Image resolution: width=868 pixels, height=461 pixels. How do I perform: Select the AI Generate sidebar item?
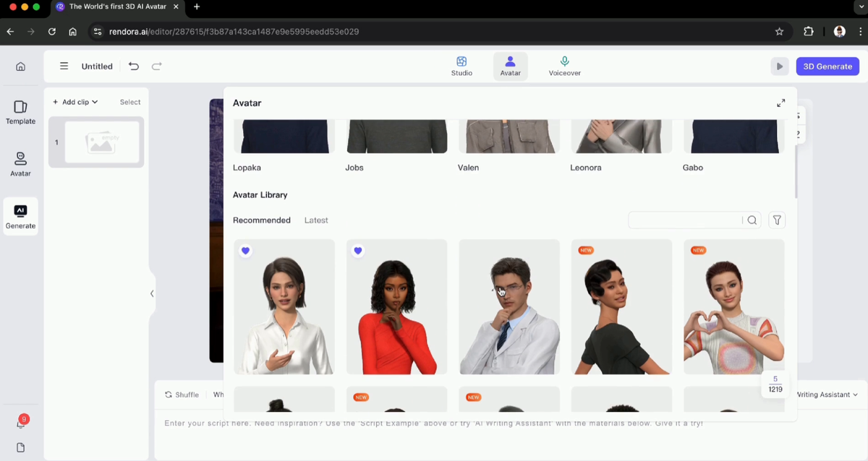(20, 216)
